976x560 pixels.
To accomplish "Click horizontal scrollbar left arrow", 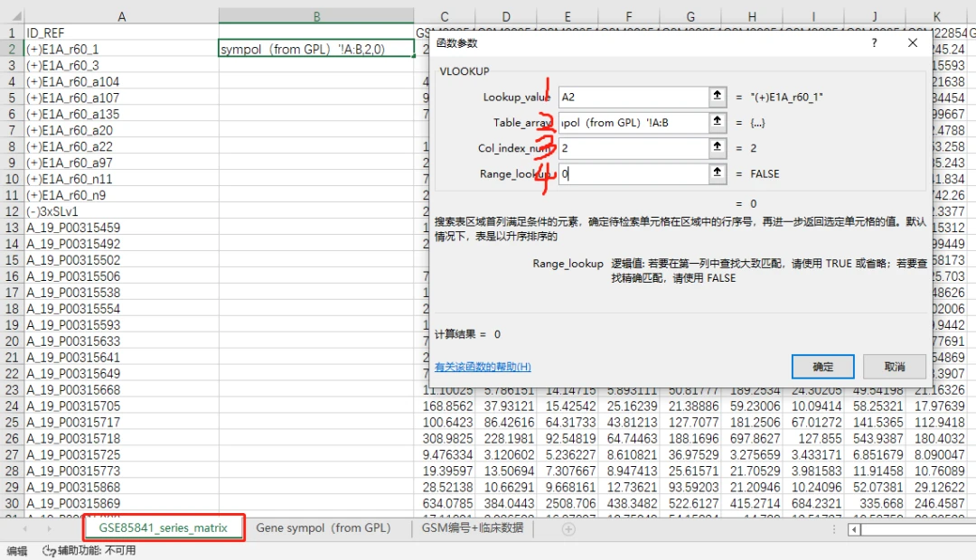I will click(x=854, y=529).
